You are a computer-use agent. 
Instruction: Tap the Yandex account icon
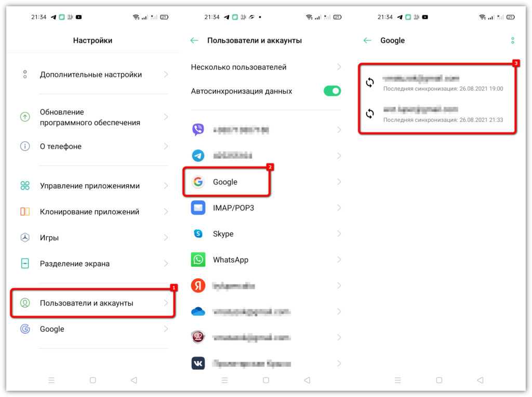tap(198, 285)
